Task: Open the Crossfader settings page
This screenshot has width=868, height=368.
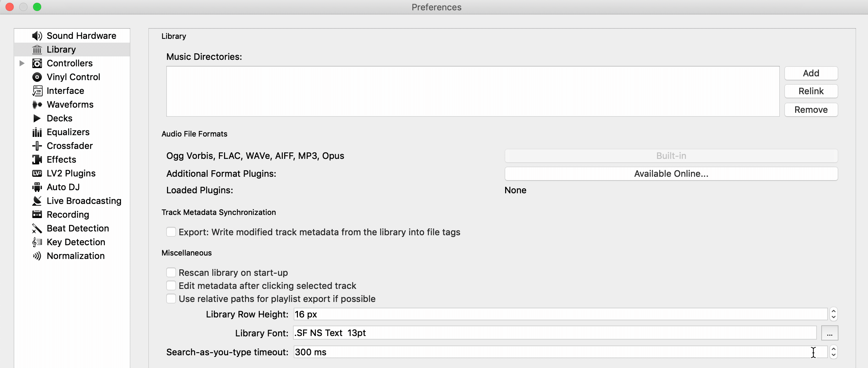Action: pos(70,146)
